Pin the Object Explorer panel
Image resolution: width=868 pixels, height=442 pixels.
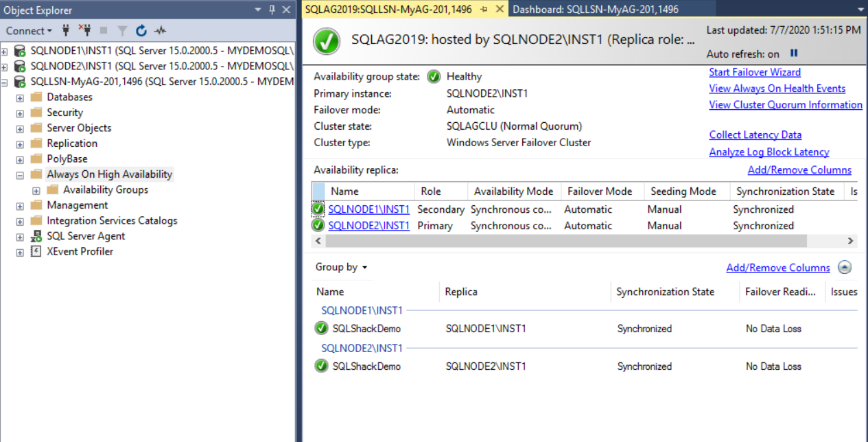pyautogui.click(x=272, y=10)
